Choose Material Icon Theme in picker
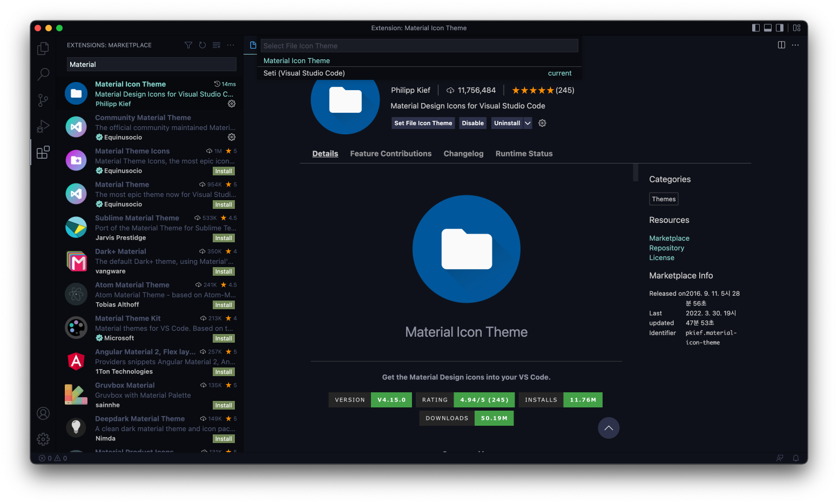 (420, 60)
